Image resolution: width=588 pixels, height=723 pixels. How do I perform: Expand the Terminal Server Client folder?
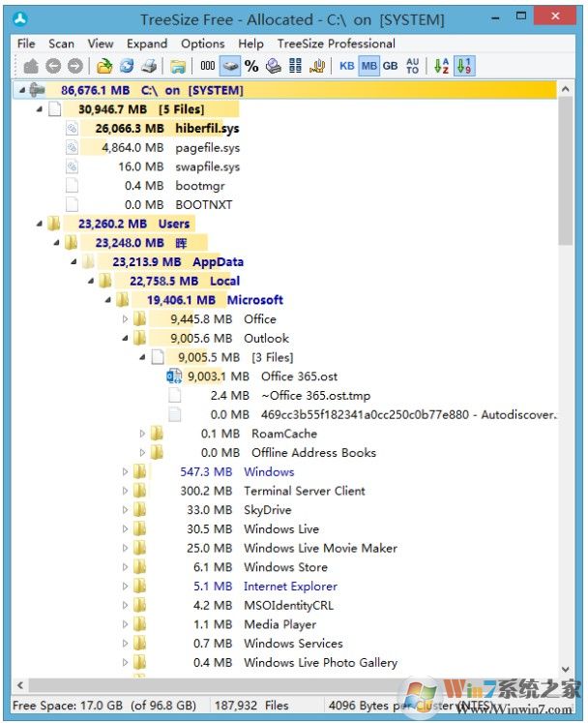tap(125, 491)
